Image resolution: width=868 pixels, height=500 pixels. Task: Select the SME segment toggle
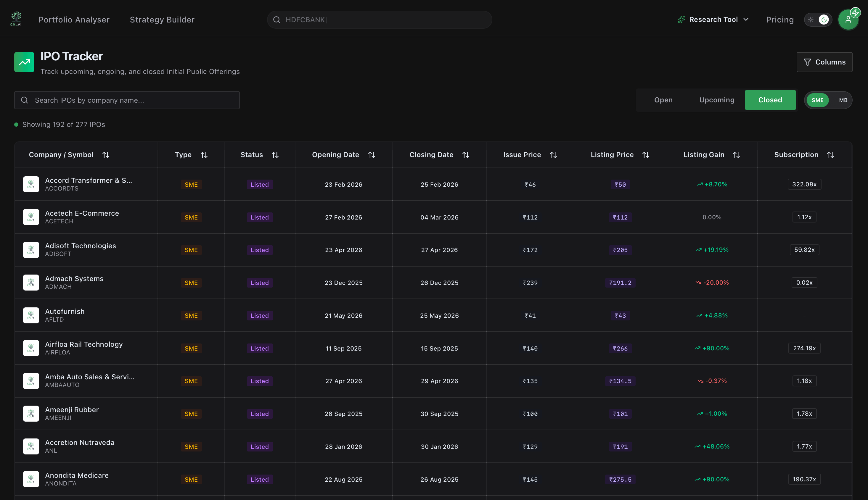(x=817, y=100)
